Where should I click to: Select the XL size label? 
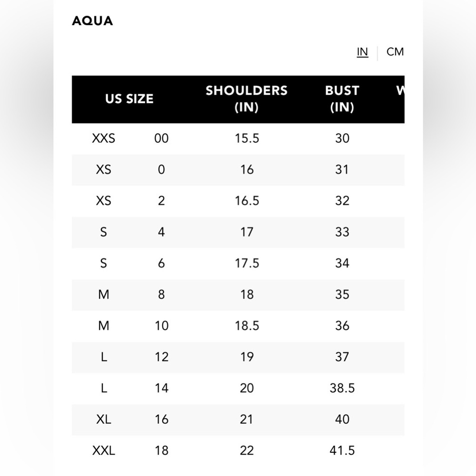(103, 420)
